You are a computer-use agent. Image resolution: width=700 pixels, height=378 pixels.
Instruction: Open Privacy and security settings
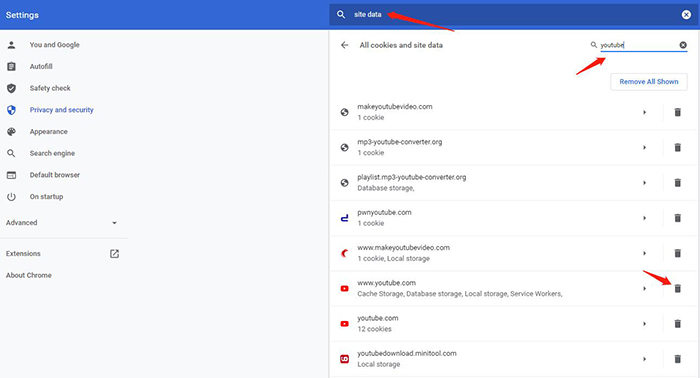point(62,110)
